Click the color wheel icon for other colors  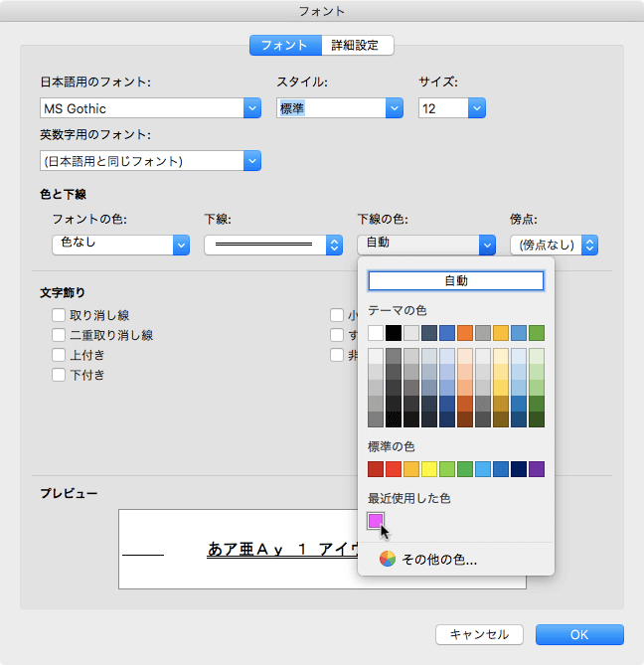coord(389,560)
